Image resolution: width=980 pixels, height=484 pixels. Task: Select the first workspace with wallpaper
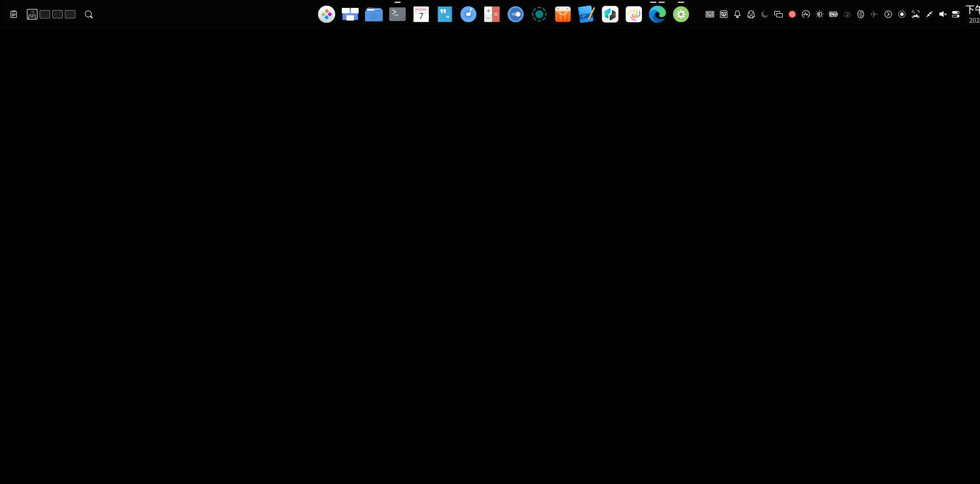[x=32, y=14]
